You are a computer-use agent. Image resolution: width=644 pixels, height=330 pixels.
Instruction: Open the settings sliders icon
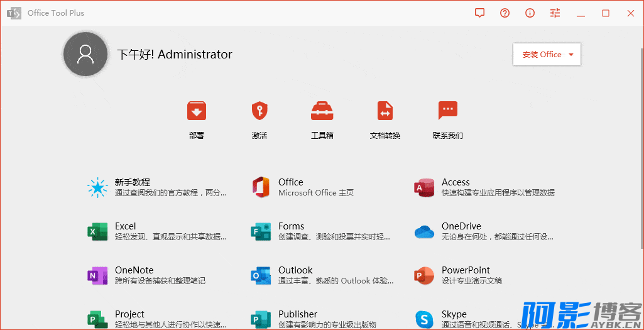[555, 13]
